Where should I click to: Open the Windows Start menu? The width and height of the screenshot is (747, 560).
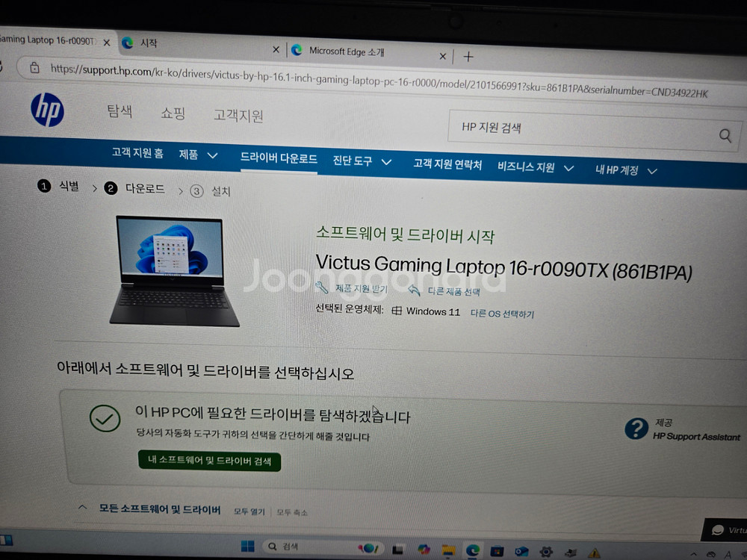[248, 547]
